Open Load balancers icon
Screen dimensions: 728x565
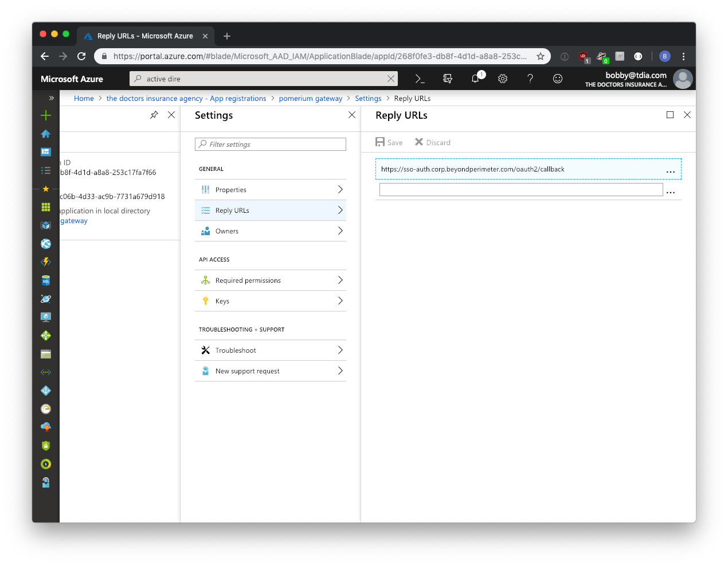click(x=46, y=336)
